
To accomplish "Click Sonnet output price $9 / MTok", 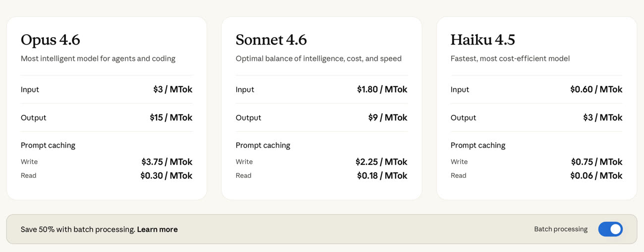I will (387, 117).
